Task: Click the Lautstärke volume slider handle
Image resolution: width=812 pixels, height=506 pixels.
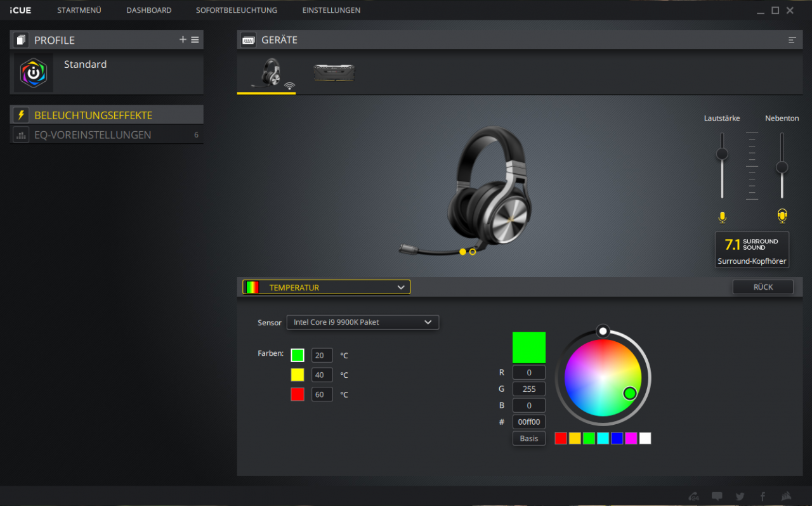Action: [722, 153]
